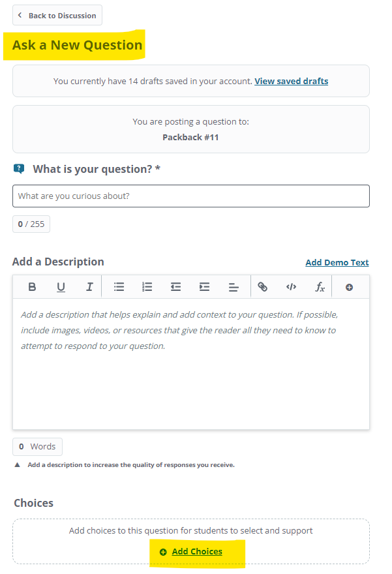Open the insert-more options with the plus icon
The image size is (392, 574).
coord(349,286)
